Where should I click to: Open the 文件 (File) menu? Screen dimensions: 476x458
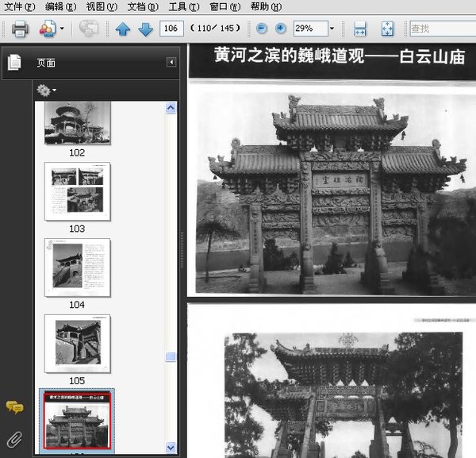pos(19,6)
